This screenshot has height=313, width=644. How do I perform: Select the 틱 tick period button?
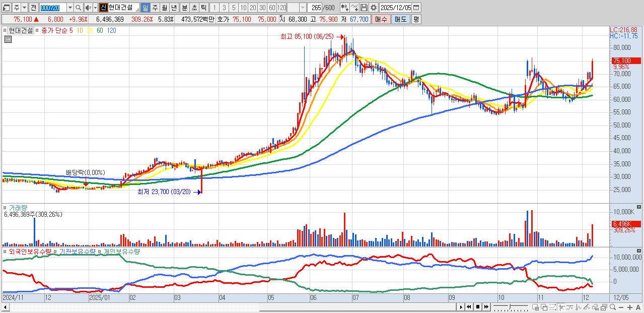pyautogui.click(x=203, y=8)
